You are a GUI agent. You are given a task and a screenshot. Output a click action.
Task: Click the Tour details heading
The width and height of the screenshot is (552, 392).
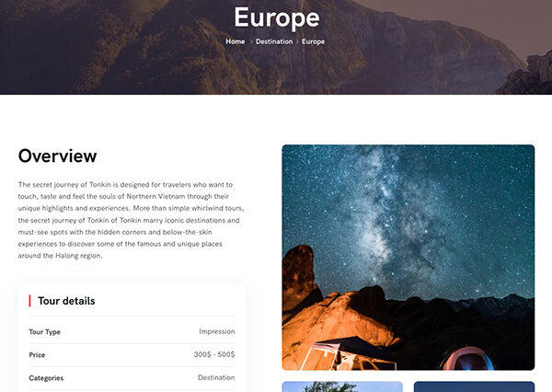[x=66, y=301]
